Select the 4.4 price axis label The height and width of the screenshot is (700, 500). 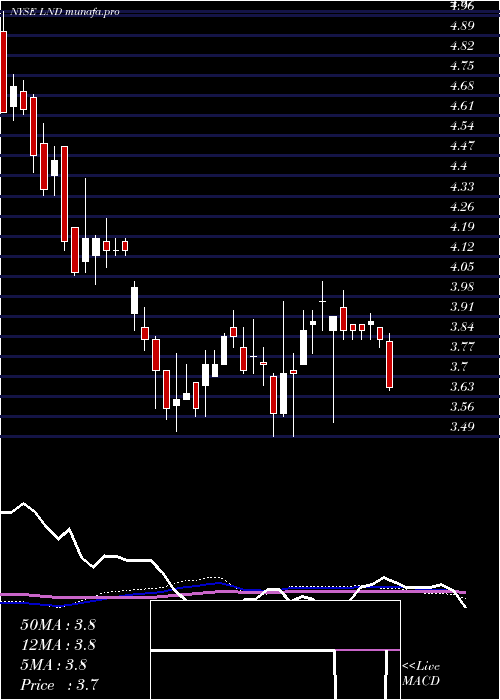click(458, 166)
